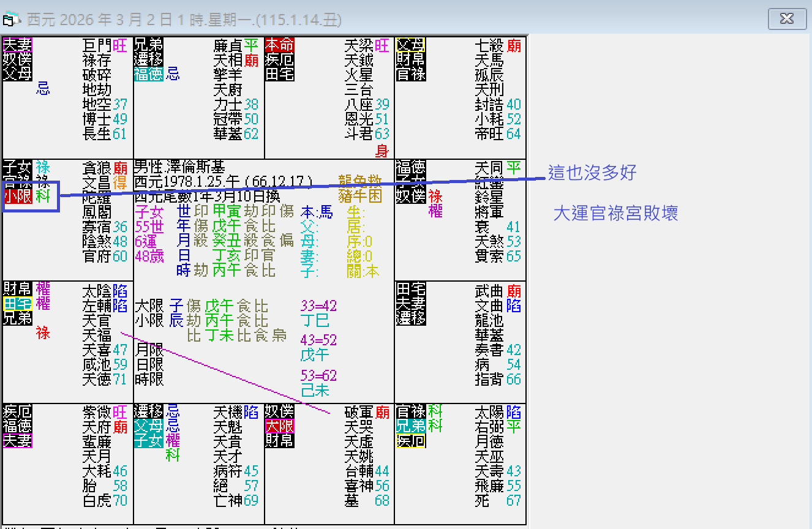
Task: Open the 遷移·父母·子女 palace tab
Action: (x=148, y=427)
